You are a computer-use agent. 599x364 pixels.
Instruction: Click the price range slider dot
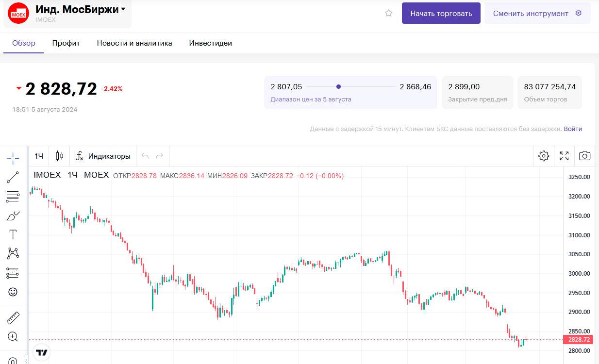tap(338, 87)
